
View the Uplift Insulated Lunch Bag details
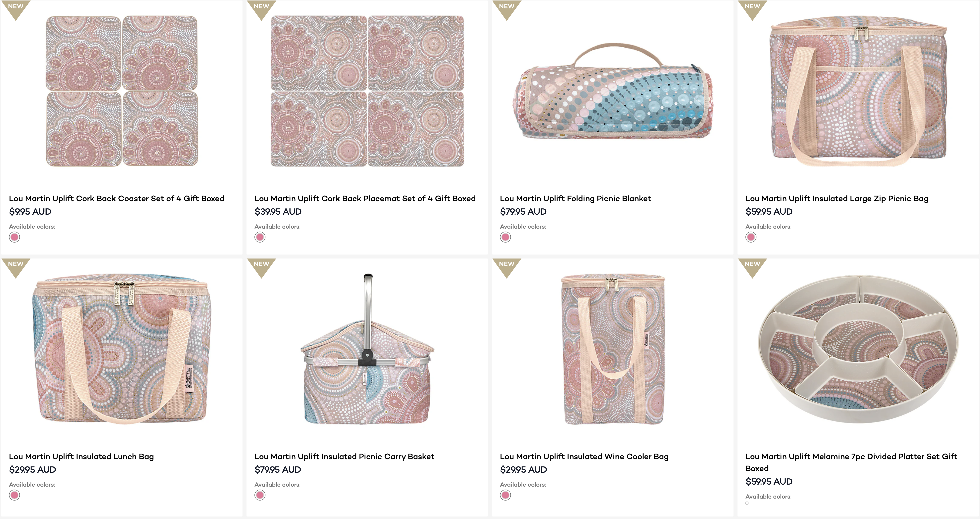[82, 456]
